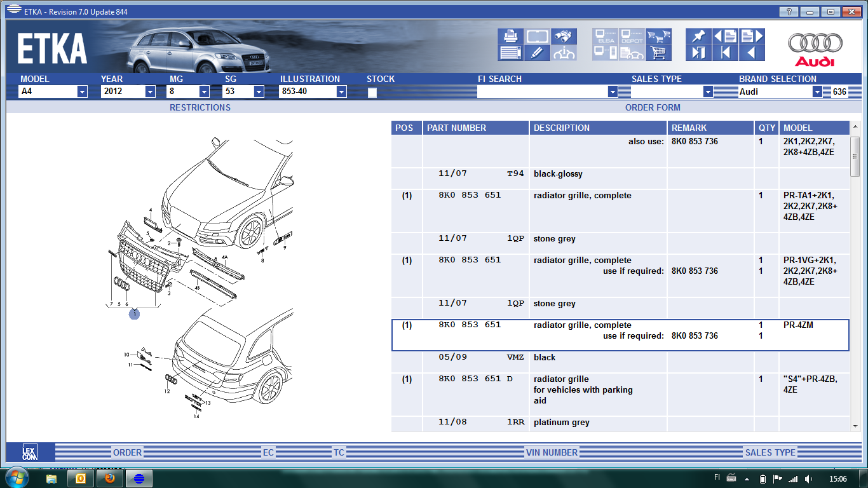Expand the MODEL dropdown showing A4
The image size is (868, 488).
pyautogui.click(x=82, y=91)
